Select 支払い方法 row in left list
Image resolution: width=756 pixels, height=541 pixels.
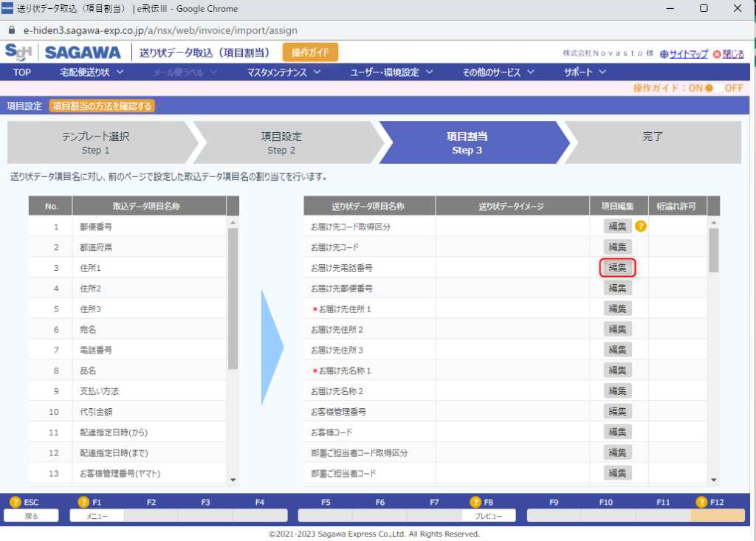click(127, 391)
